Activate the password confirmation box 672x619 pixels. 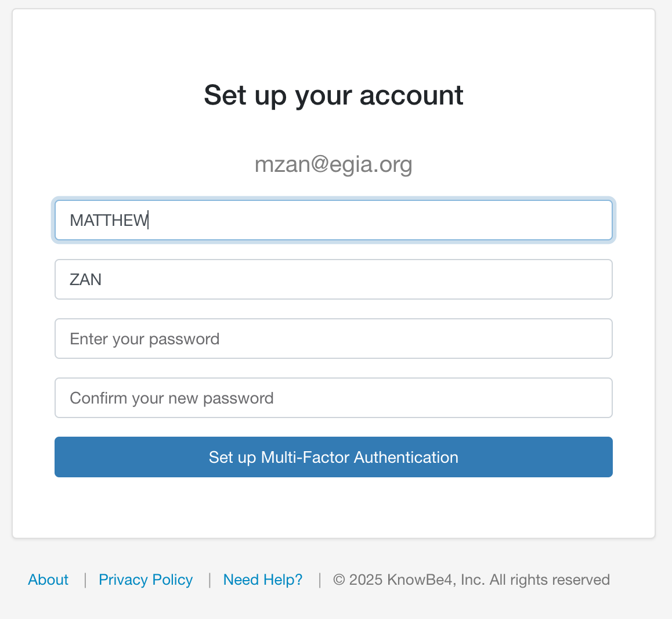(x=333, y=398)
